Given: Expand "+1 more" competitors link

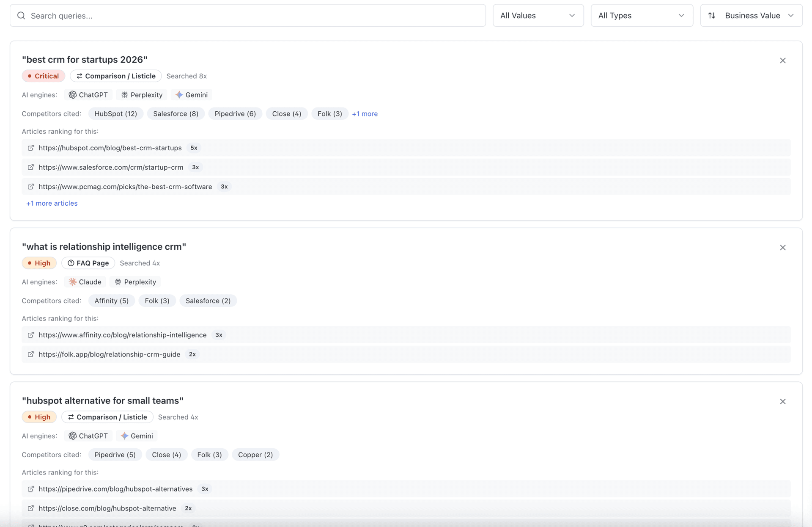Looking at the screenshot, I should click(365, 114).
